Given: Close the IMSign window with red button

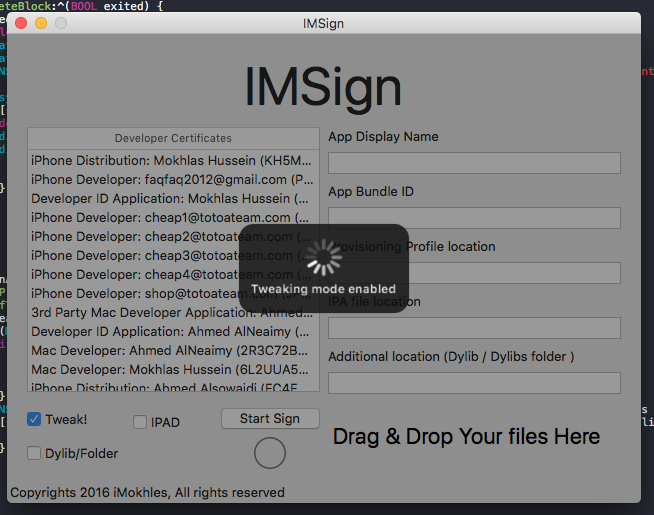Looking at the screenshot, I should pyautogui.click(x=21, y=23).
